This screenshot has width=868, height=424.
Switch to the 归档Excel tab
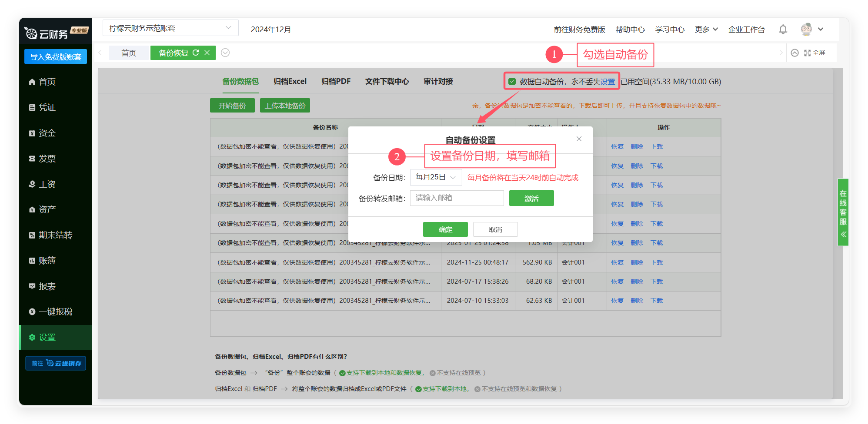tap(290, 81)
